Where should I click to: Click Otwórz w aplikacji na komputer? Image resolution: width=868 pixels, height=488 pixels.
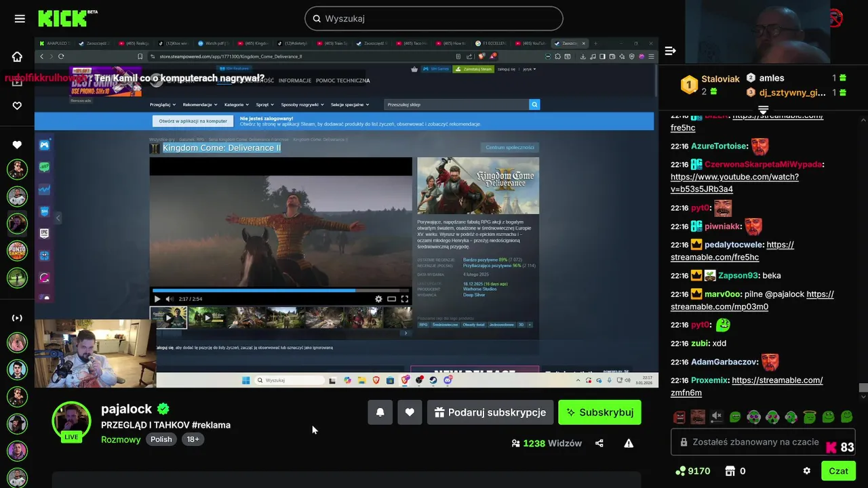tap(193, 121)
